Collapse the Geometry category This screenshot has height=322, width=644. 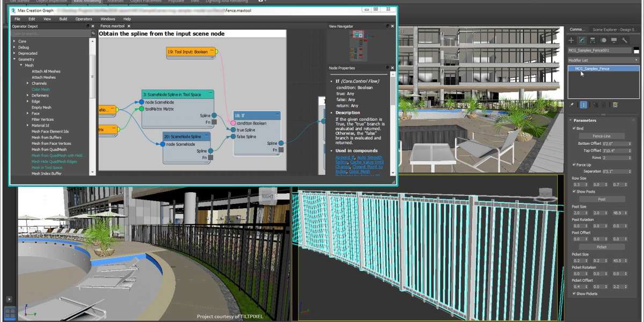14,59
